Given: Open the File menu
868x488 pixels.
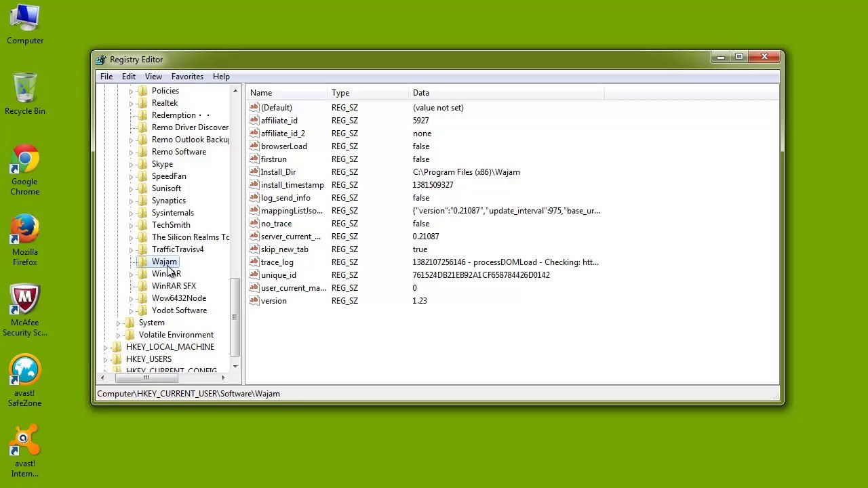Looking at the screenshot, I should tap(106, 77).
